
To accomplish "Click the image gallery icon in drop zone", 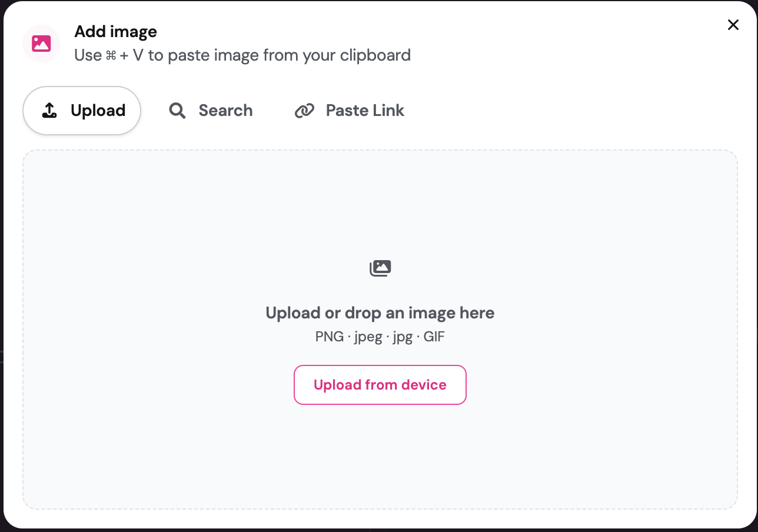I will [380, 268].
